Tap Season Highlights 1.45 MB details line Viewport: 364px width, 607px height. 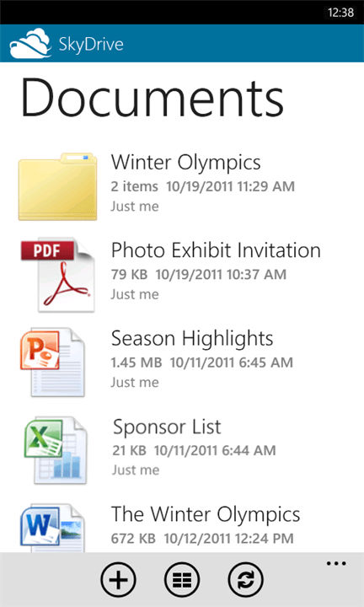tap(202, 363)
